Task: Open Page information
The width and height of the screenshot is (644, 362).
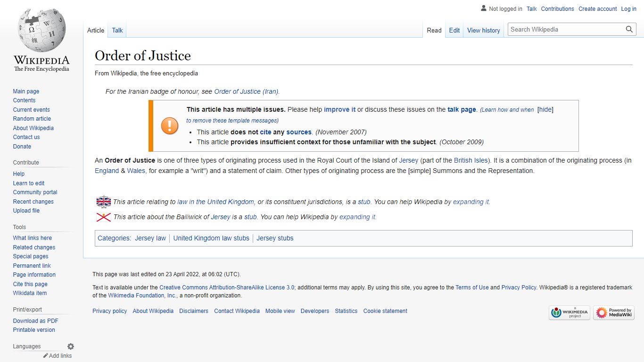Action: pyautogui.click(x=34, y=275)
